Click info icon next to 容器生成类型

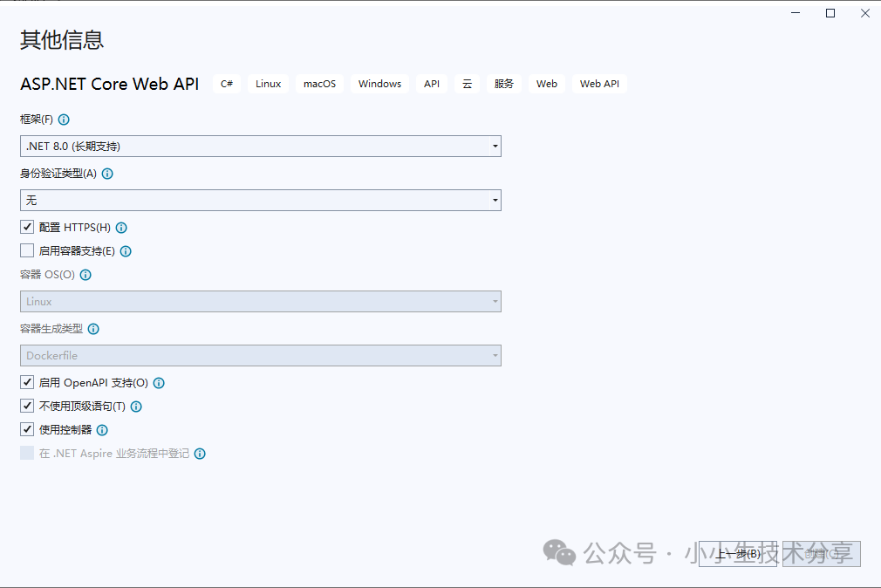[x=93, y=329]
